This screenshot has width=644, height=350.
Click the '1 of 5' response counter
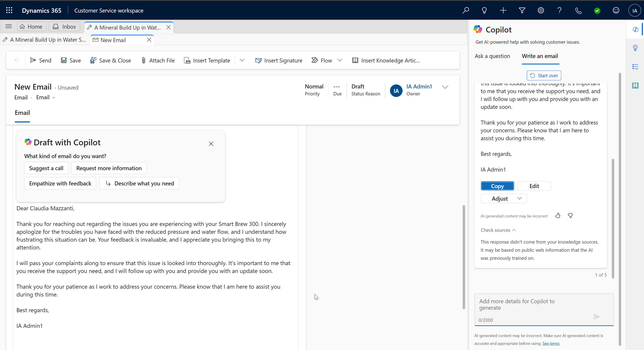[x=601, y=275]
